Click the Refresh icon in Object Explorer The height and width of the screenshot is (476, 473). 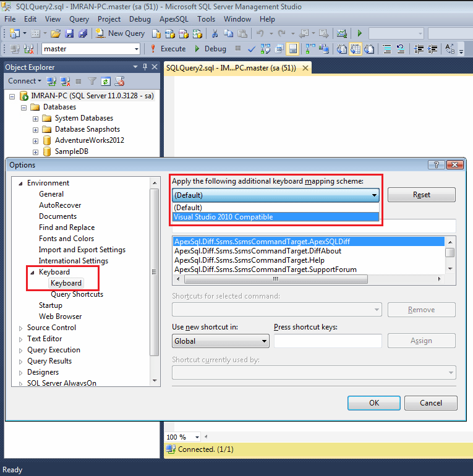[x=105, y=81]
